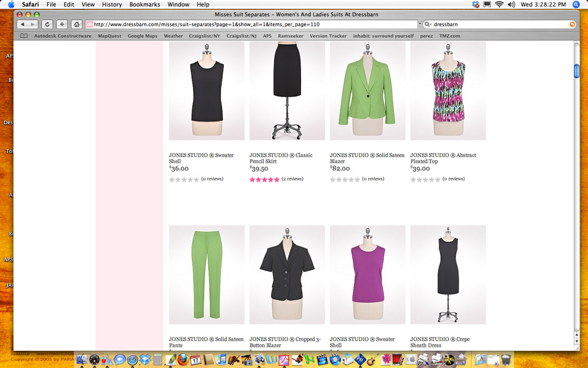Open the Weather bookmark
Image resolution: width=588 pixels, height=368 pixels.
[x=173, y=36]
